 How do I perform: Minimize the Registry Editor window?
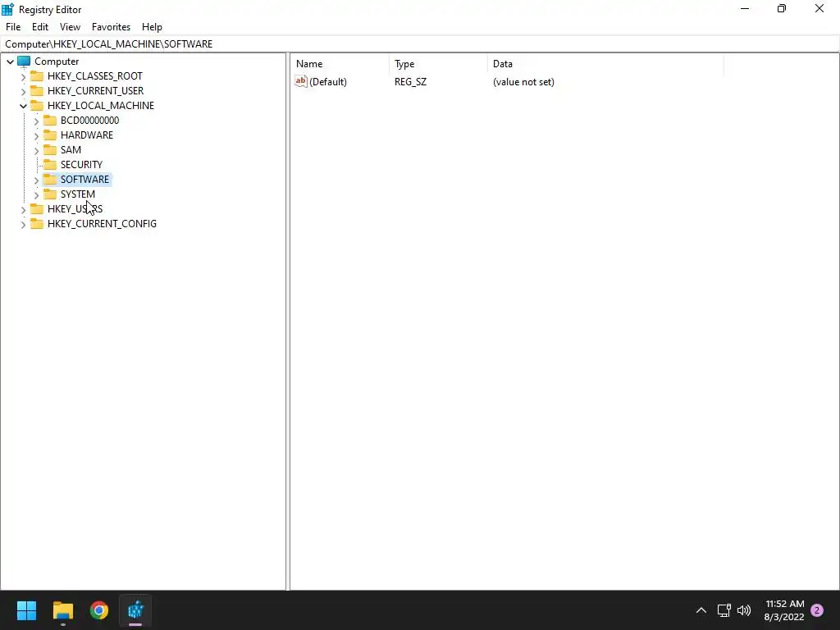[x=745, y=8]
